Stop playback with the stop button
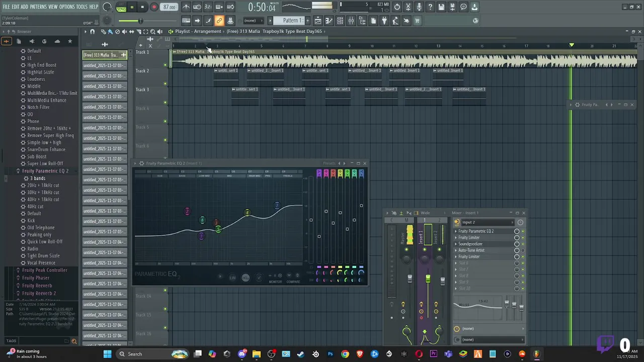The image size is (644, 362). (x=142, y=7)
